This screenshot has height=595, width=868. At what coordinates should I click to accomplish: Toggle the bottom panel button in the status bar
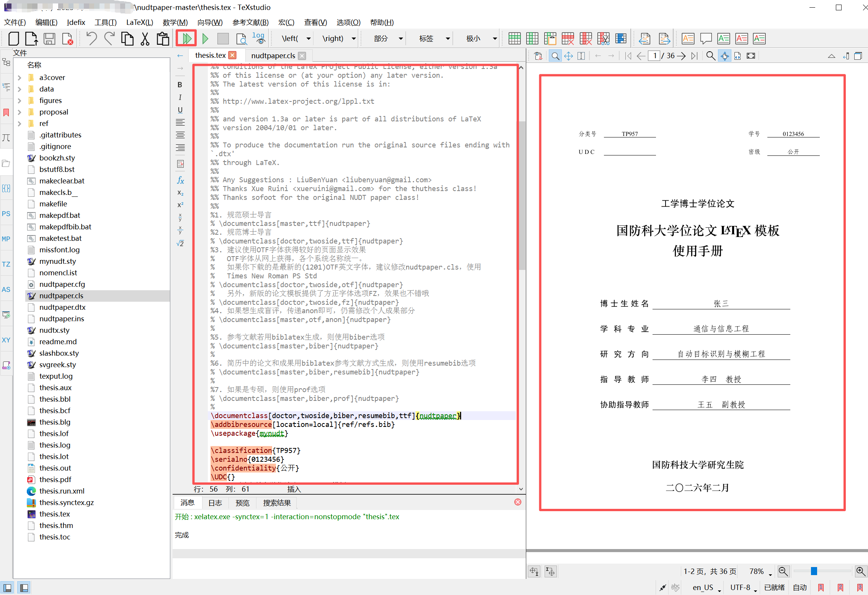pyautogui.click(x=24, y=587)
